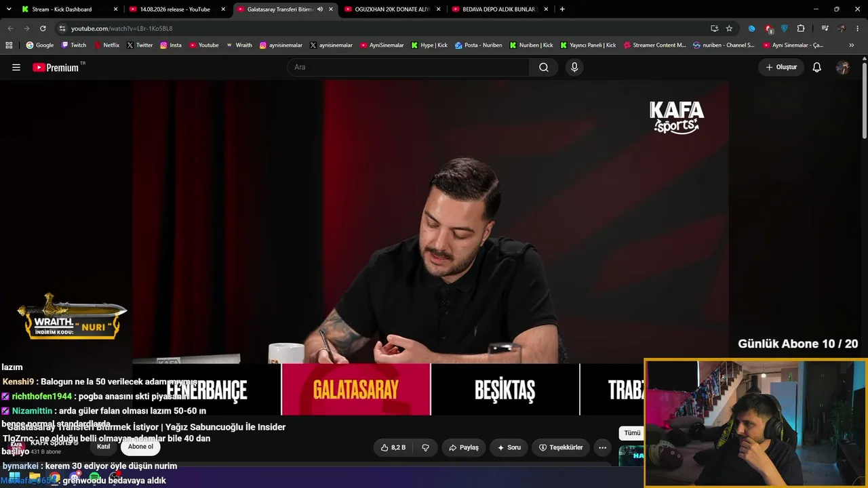Viewport: 868px width, 488px height.
Task: Close the Stream - Kick Dashboard tab
Action: (x=115, y=9)
